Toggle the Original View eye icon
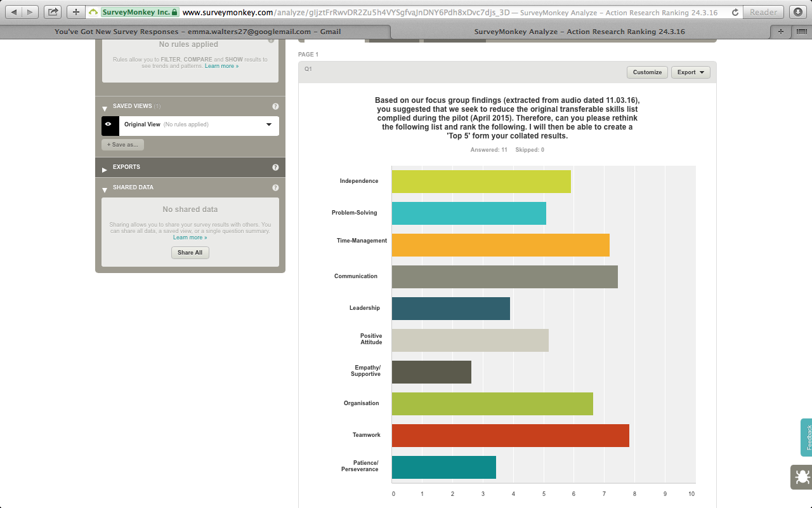812x508 pixels. (x=109, y=125)
